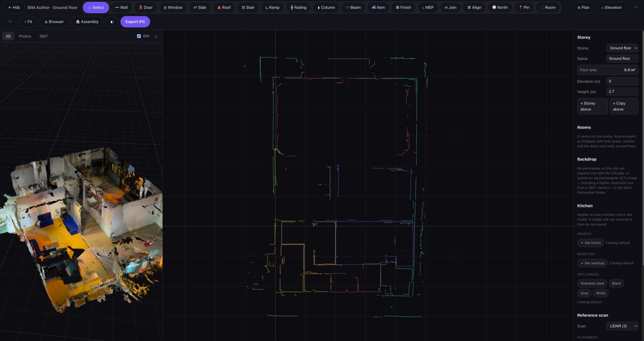
Task: Select the Room tool
Action: pos(548,8)
